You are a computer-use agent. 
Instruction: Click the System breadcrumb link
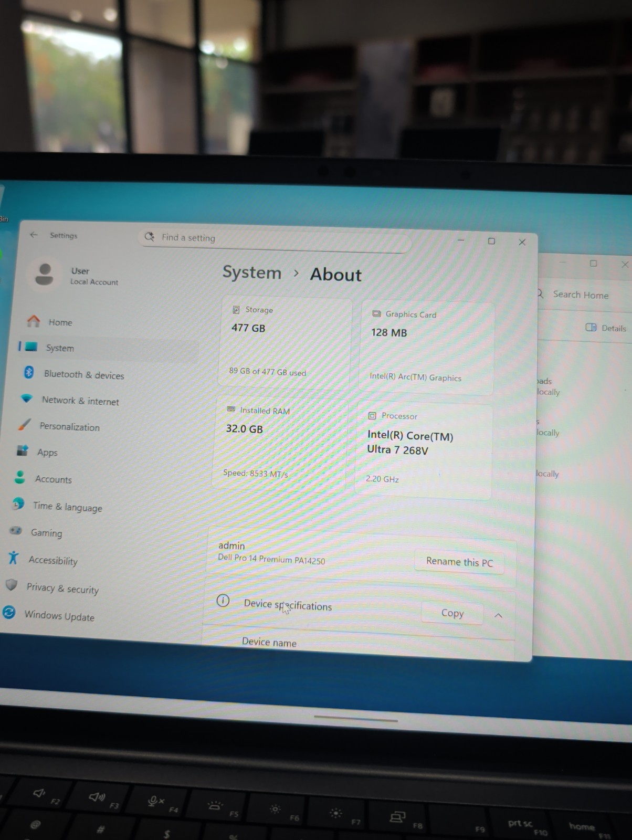pyautogui.click(x=252, y=272)
